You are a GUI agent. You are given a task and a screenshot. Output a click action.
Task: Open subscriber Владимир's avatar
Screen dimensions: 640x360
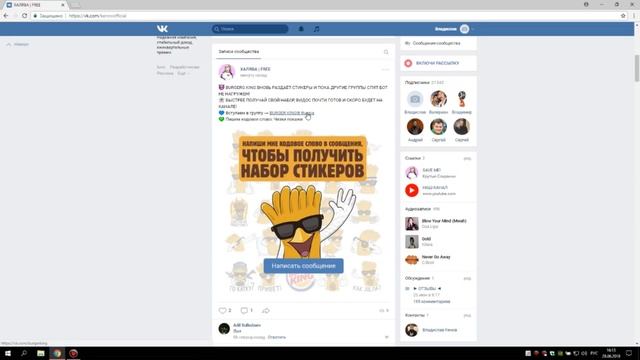point(462,99)
